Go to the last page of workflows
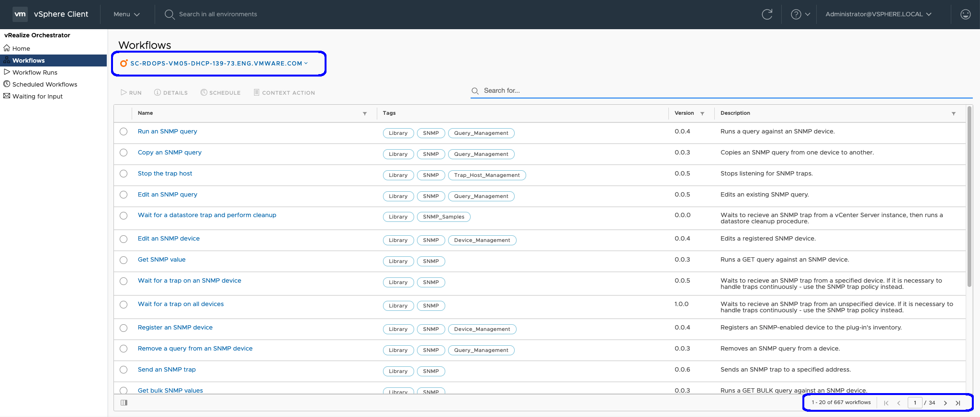Image resolution: width=980 pixels, height=417 pixels. coord(958,403)
